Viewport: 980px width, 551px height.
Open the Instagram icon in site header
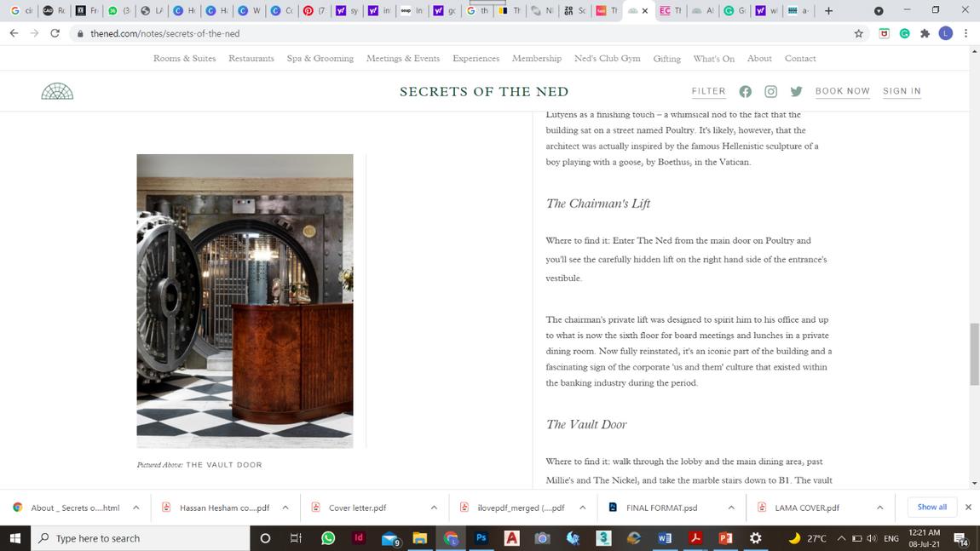pyautogui.click(x=770, y=92)
